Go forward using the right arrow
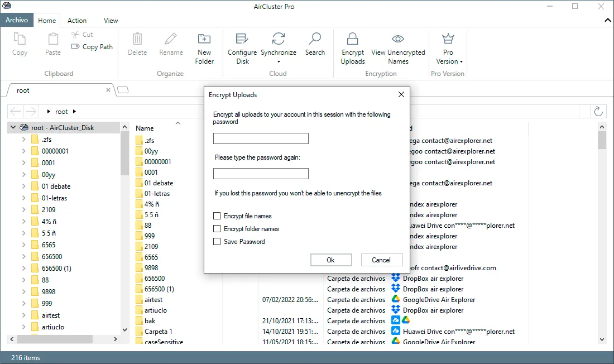Viewport: 614px width, 364px height. pos(31,111)
